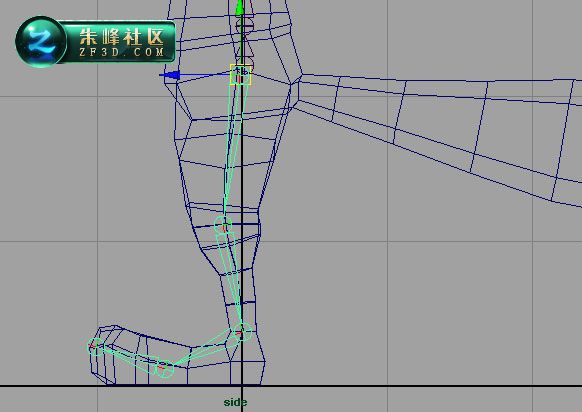Select the ankle joint circle

[x=242, y=331]
